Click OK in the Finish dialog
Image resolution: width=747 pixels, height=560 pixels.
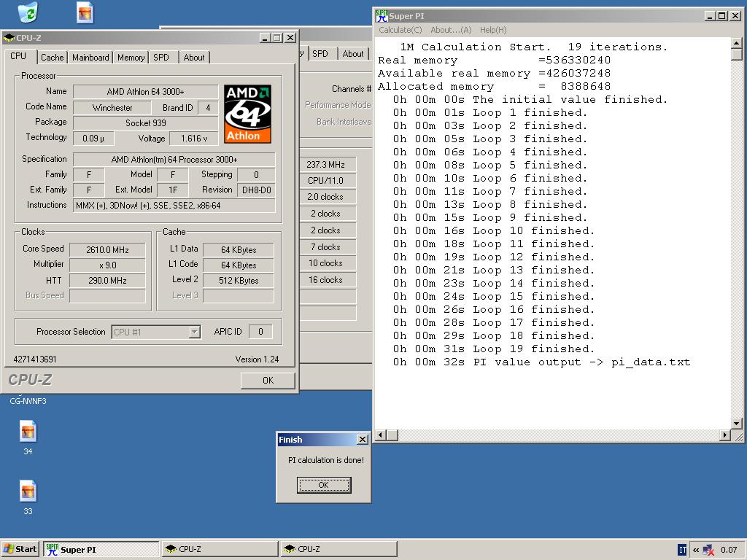click(x=324, y=485)
